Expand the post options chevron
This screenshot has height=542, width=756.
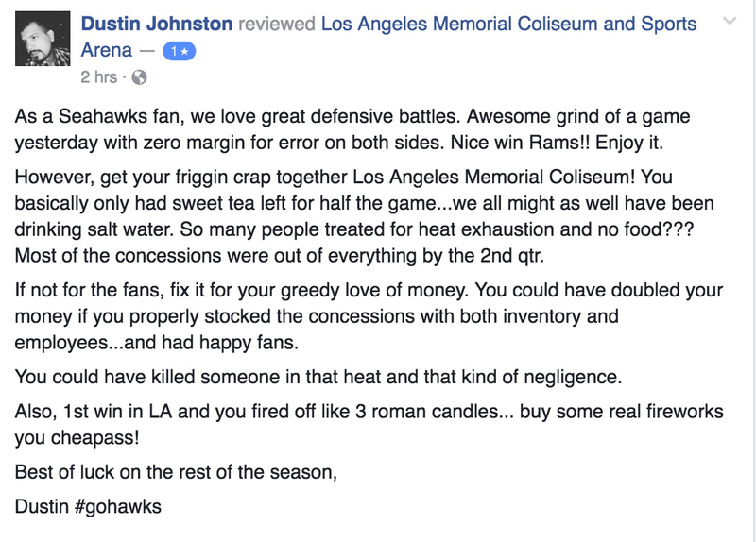(730, 21)
